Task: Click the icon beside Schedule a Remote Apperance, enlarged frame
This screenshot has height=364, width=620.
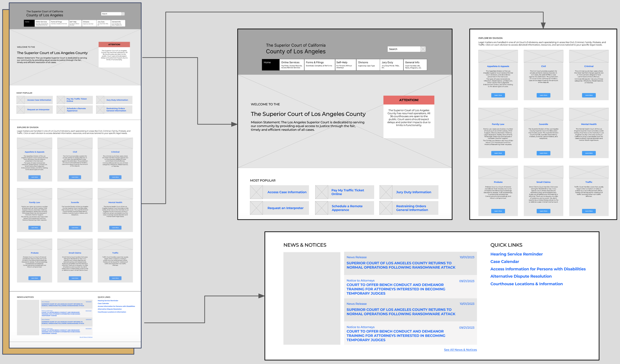Action: click(x=321, y=208)
